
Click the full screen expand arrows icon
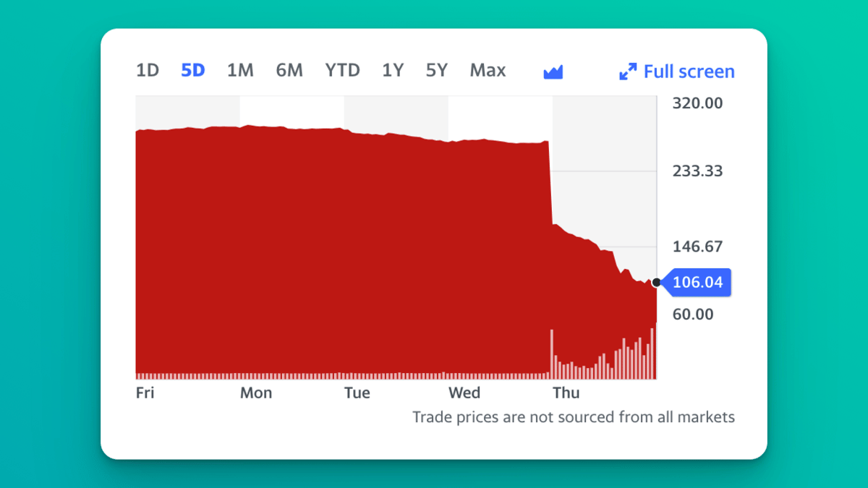click(x=629, y=71)
